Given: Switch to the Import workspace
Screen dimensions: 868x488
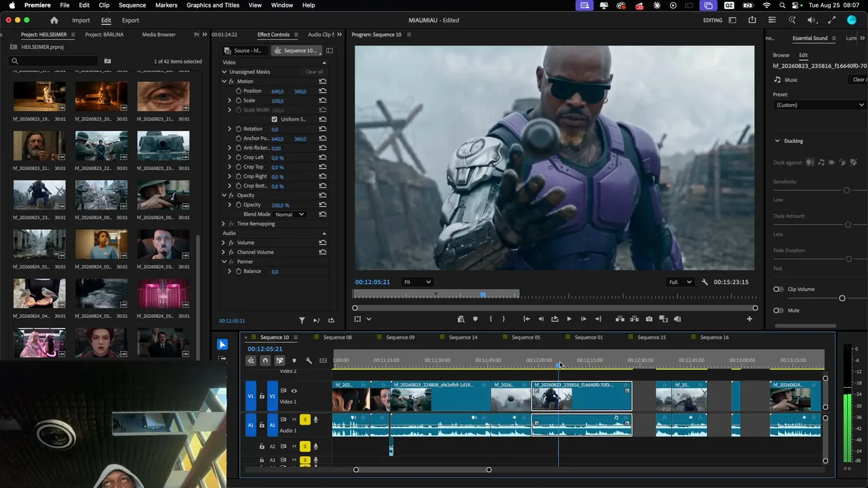Looking at the screenshot, I should click(x=81, y=20).
